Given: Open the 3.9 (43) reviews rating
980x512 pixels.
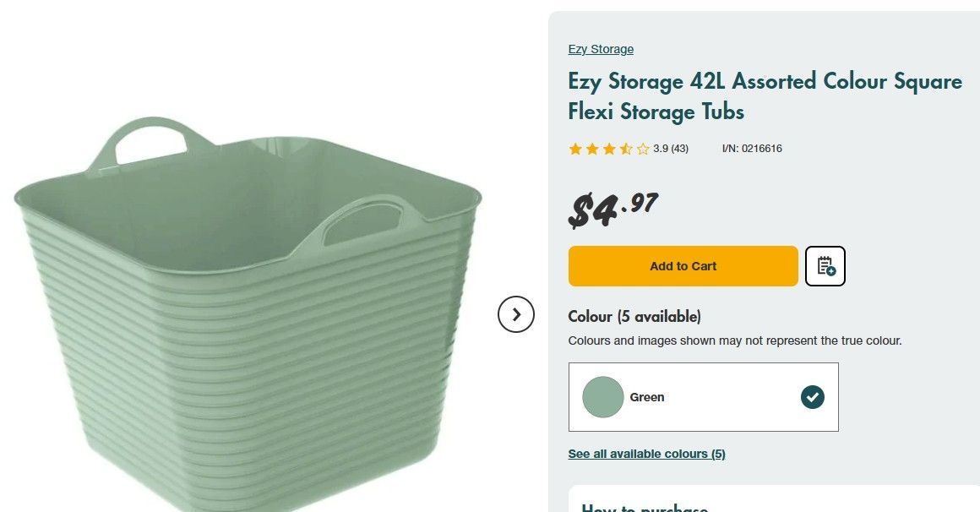Looking at the screenshot, I should pyautogui.click(x=671, y=149).
